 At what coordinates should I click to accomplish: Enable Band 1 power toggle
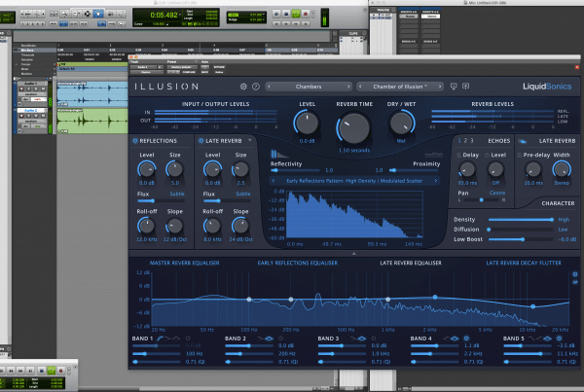tap(188, 339)
